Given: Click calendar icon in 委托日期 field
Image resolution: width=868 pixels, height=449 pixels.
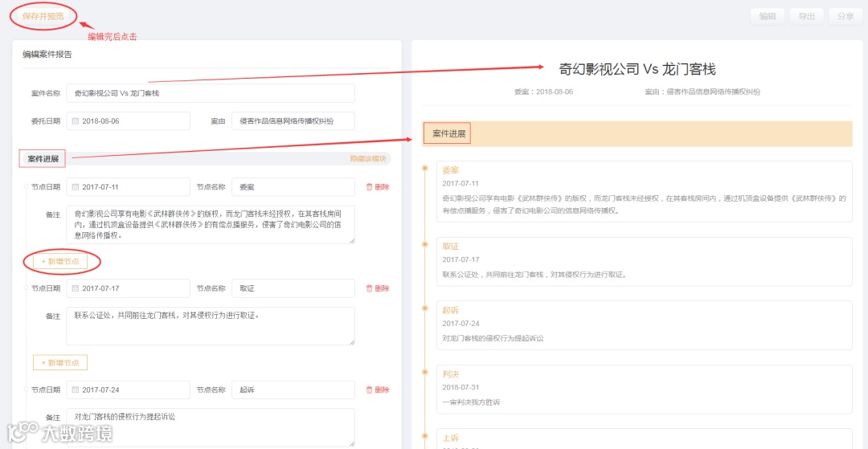Looking at the screenshot, I should (x=76, y=121).
